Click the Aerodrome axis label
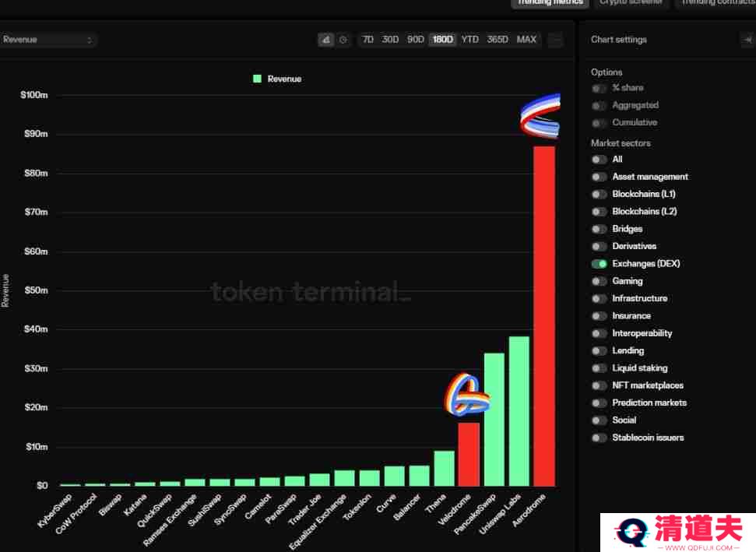This screenshot has width=756, height=552. click(529, 510)
